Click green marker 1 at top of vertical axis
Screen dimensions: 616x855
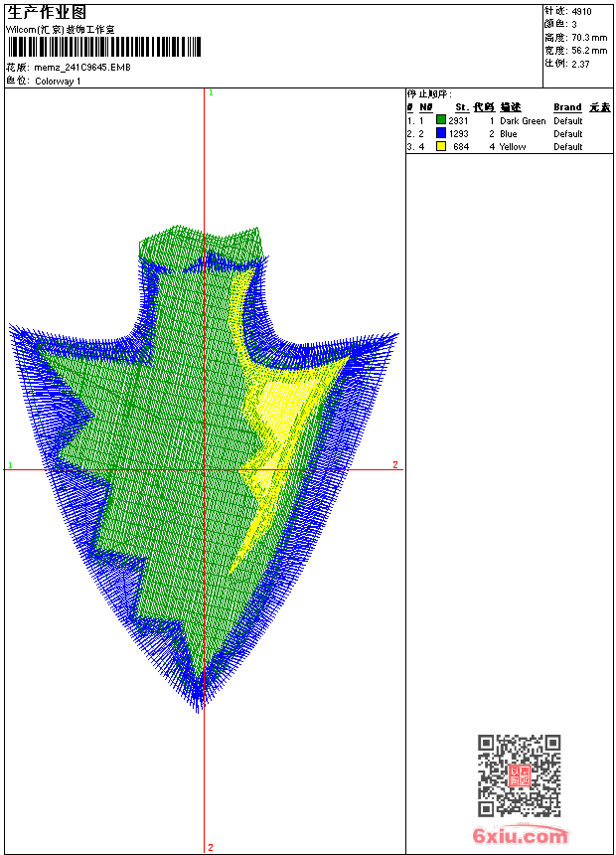pyautogui.click(x=211, y=92)
